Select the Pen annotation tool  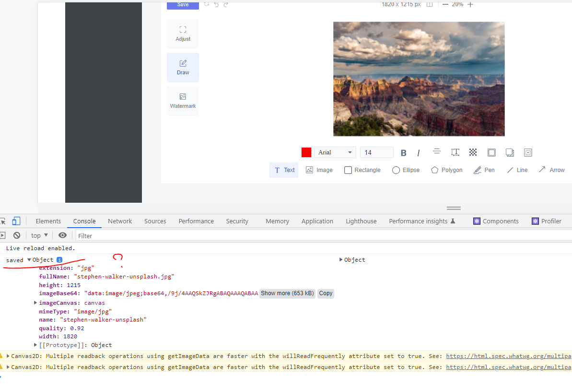click(x=484, y=170)
